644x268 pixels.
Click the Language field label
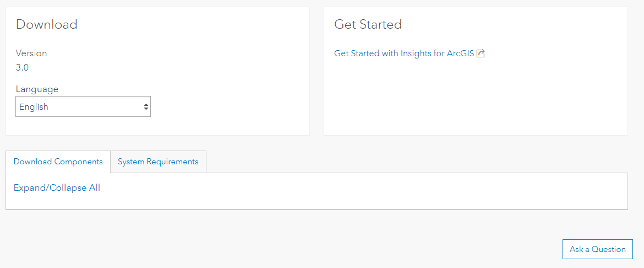[x=37, y=89]
